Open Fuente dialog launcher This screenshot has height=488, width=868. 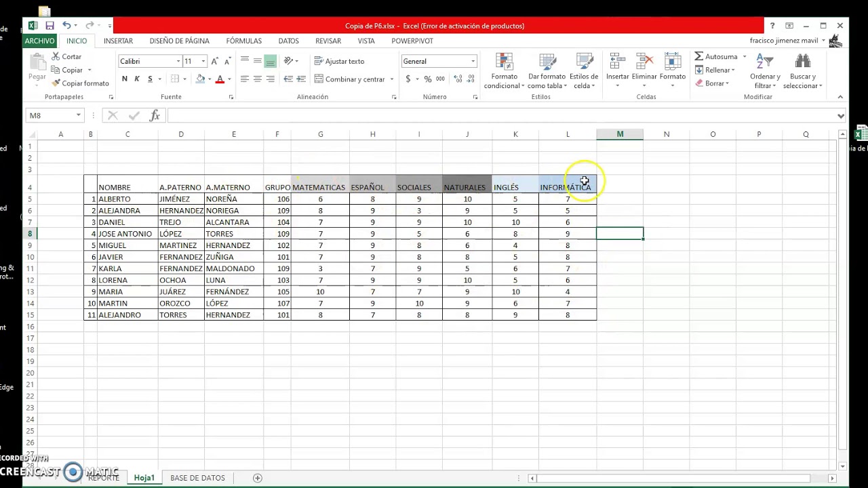231,97
